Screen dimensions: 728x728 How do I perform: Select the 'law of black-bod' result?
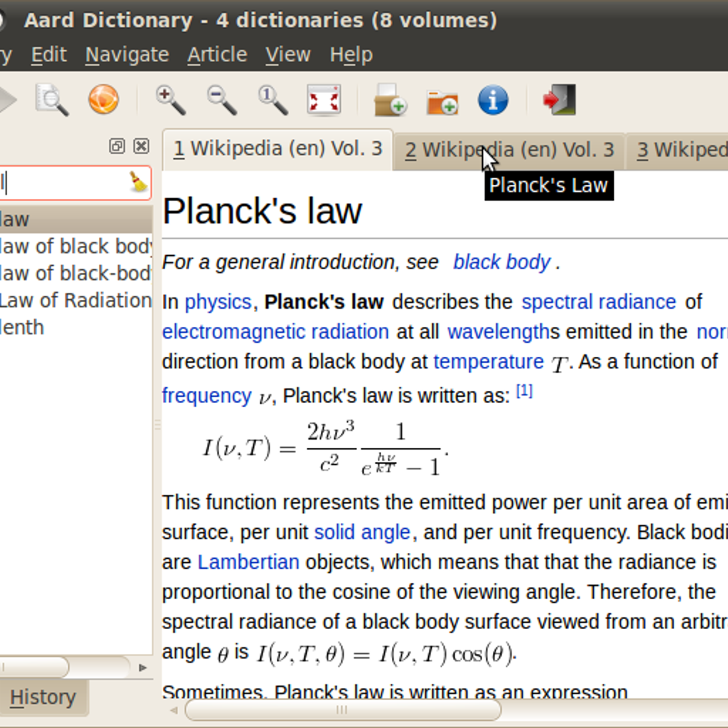pos(76,273)
